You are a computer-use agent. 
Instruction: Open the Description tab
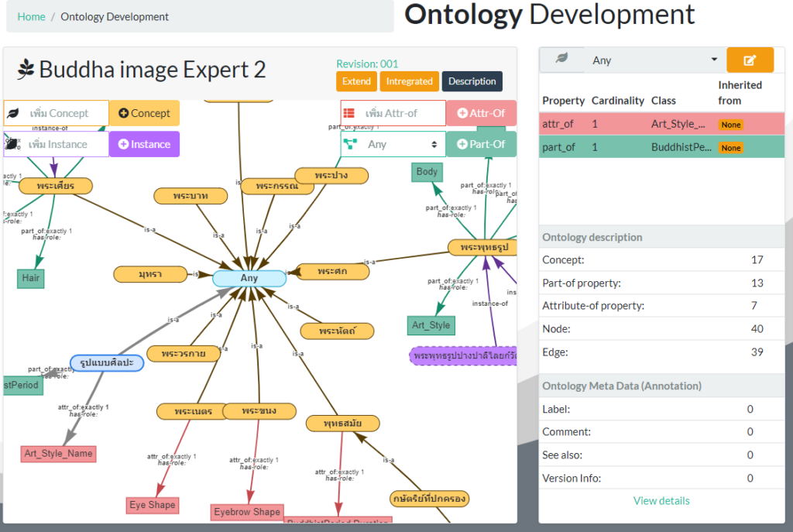point(472,81)
